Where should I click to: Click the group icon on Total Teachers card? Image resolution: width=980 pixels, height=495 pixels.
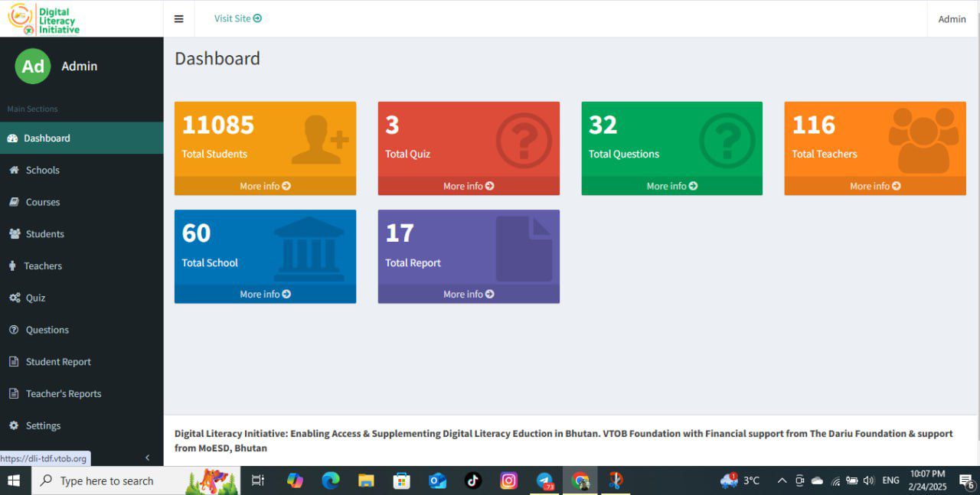(923, 140)
